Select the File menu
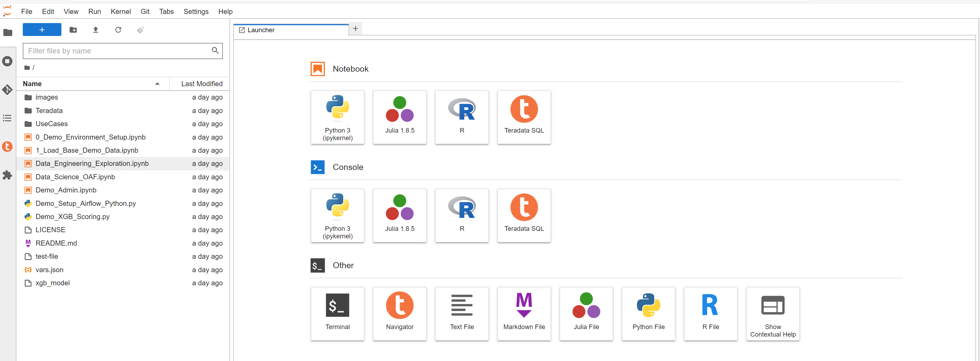This screenshot has width=980, height=361. (x=28, y=11)
